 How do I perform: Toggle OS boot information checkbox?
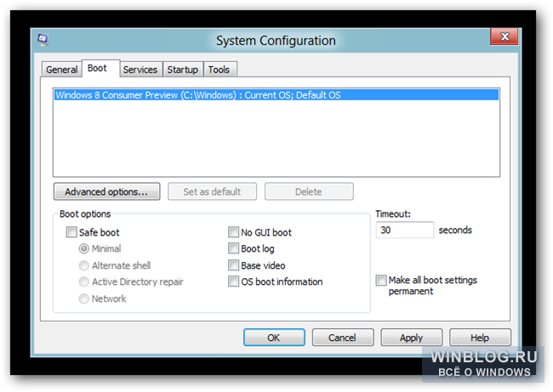click(233, 281)
